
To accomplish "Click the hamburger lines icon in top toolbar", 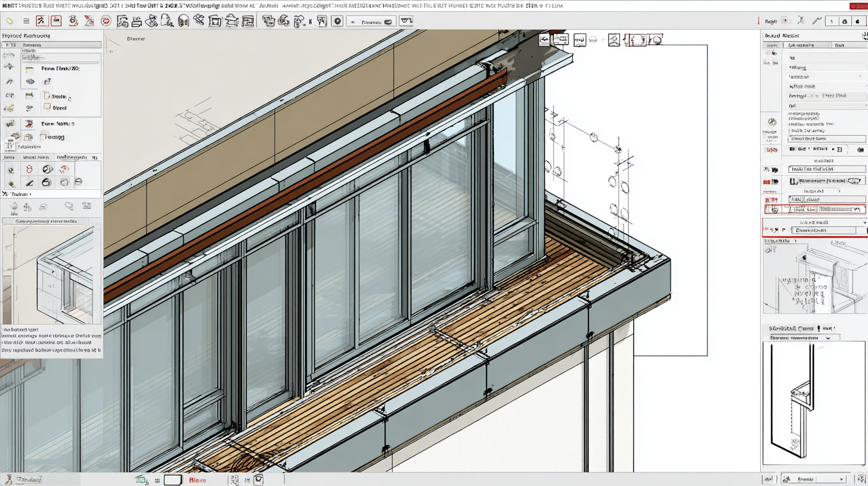I will (26, 21).
